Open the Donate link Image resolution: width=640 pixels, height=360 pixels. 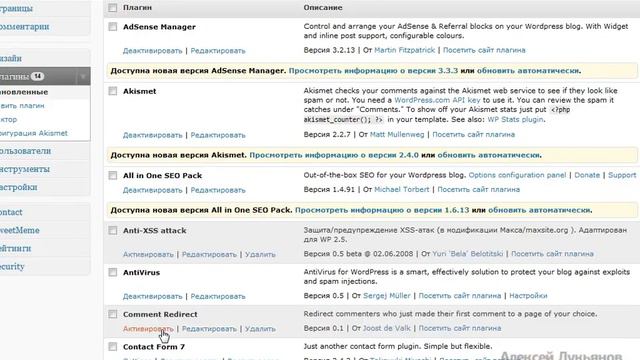click(x=587, y=175)
